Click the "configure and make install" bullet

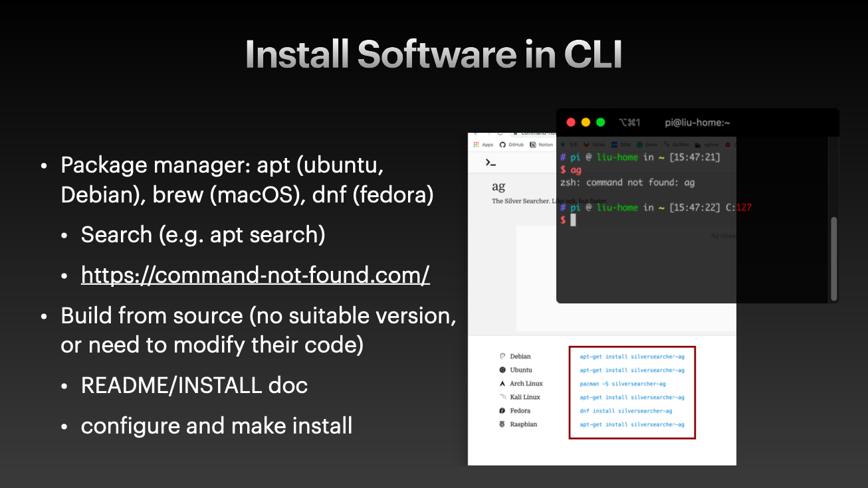[x=217, y=425]
